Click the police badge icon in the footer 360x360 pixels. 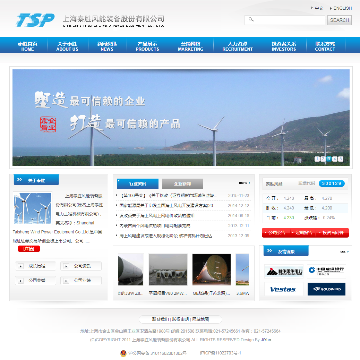click(123, 353)
